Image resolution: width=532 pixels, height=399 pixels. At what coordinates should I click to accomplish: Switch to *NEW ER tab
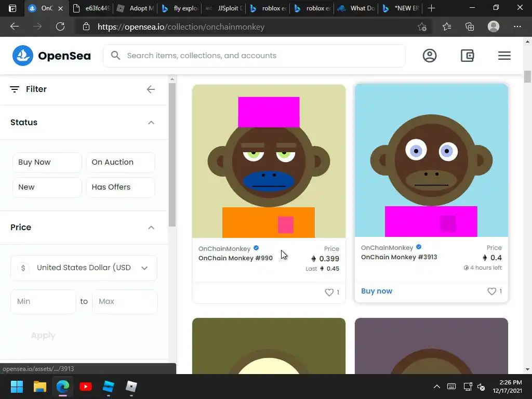click(401, 8)
